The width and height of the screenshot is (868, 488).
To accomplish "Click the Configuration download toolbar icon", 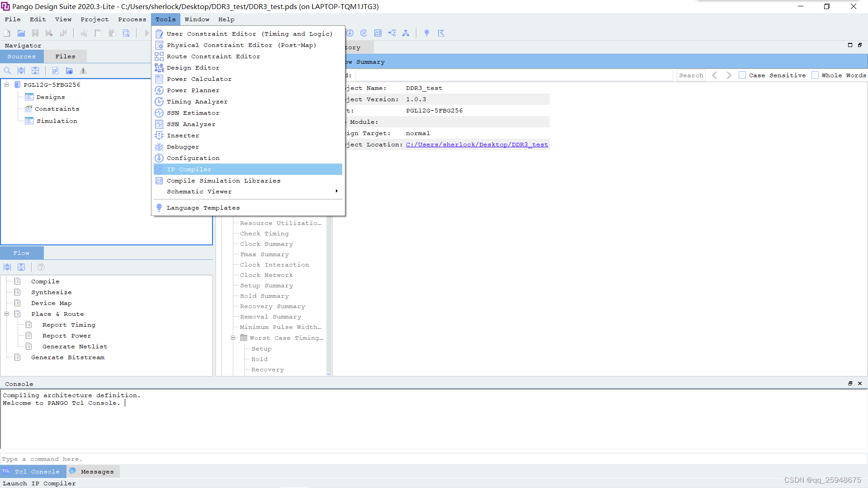I will tap(350, 33).
